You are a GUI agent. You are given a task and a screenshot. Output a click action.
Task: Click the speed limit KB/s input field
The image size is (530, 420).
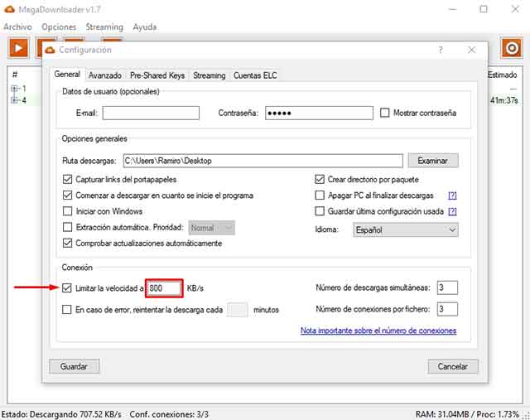(x=164, y=287)
